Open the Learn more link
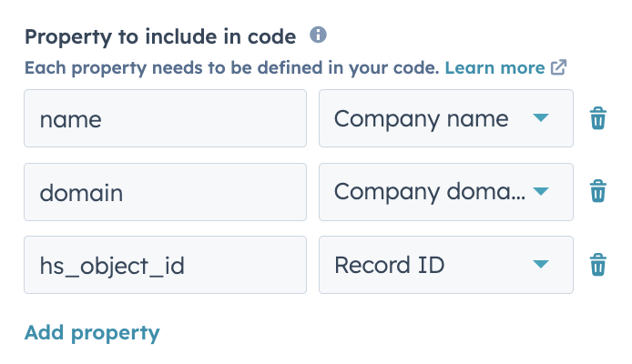This screenshot has height=364, width=632. pyautogui.click(x=495, y=68)
